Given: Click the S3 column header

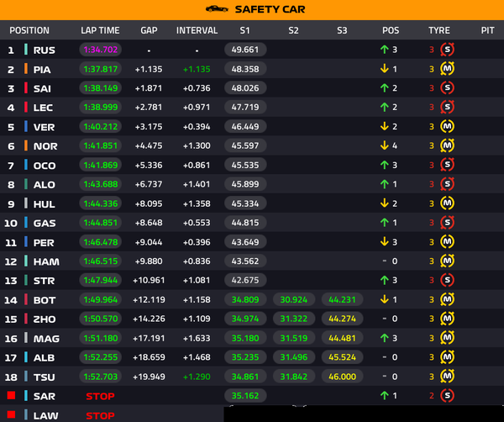Looking at the screenshot, I should [x=342, y=30].
